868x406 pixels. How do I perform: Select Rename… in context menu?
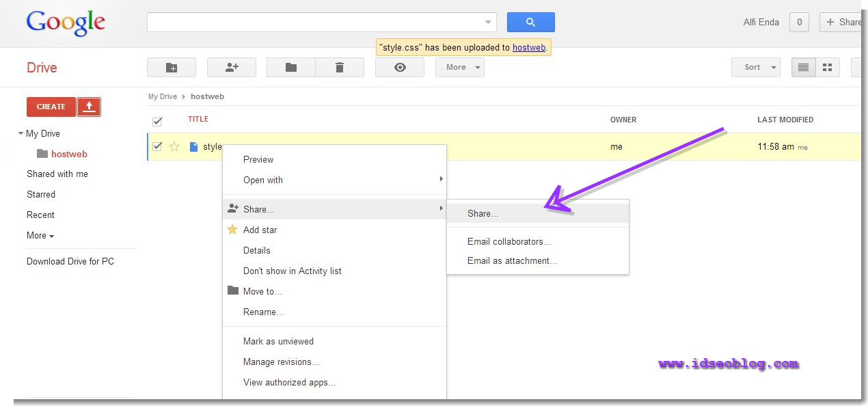pyautogui.click(x=334, y=312)
